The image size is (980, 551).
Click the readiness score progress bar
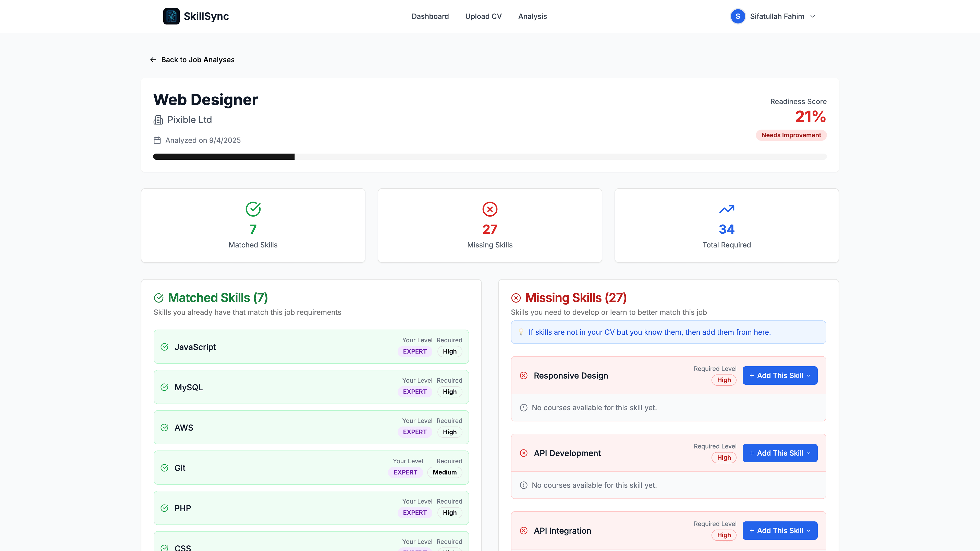click(490, 157)
